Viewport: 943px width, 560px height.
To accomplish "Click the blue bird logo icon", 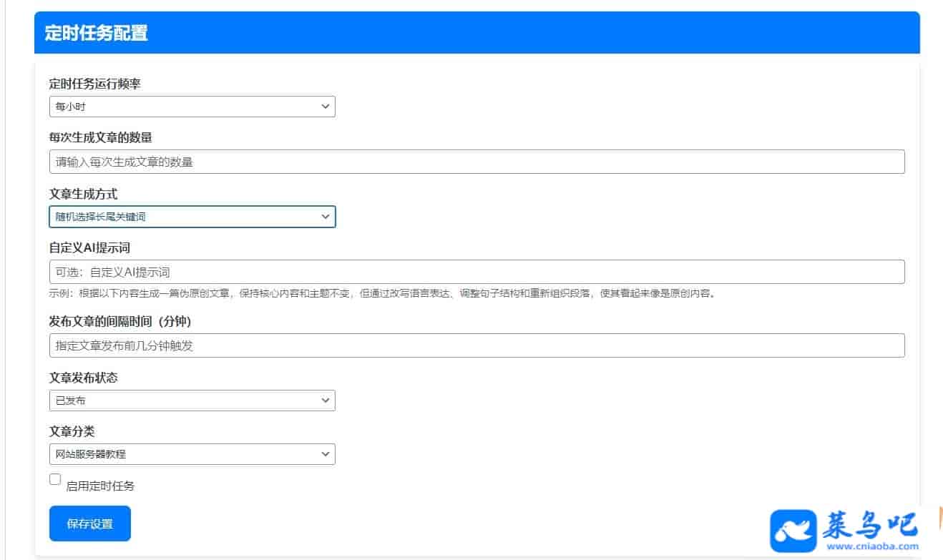I will [x=793, y=531].
